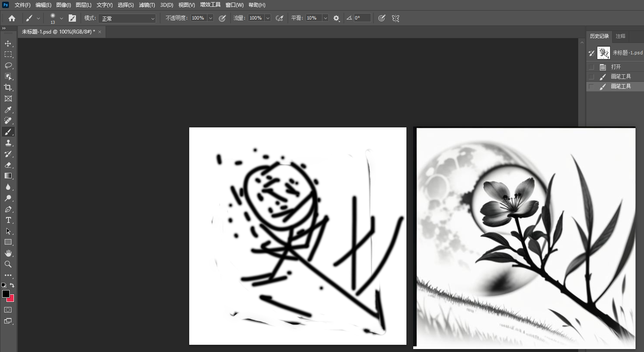
Task: Expand the toolbar with double chevron
Action: [4, 28]
